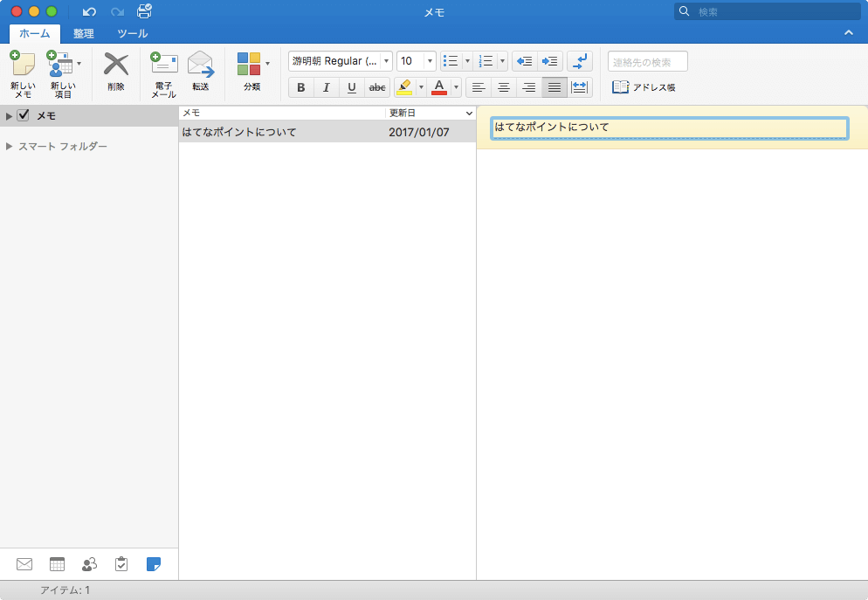Open bulleted list style dropdown

[x=468, y=61]
